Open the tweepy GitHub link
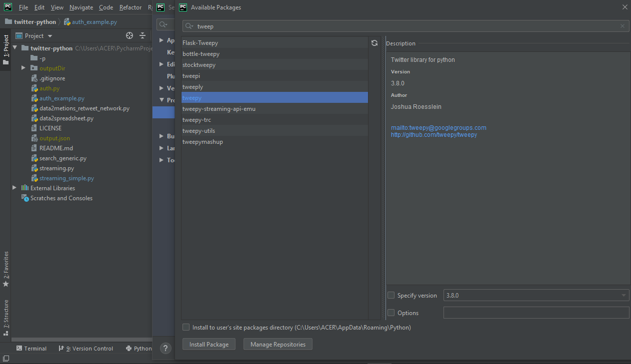 click(433, 134)
